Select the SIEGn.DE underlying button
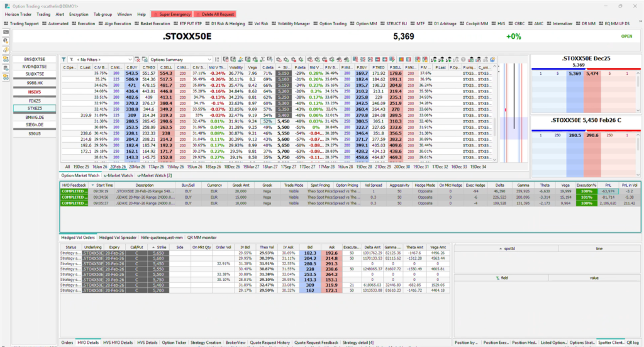Viewport: 644px width, 347px height. point(35,125)
